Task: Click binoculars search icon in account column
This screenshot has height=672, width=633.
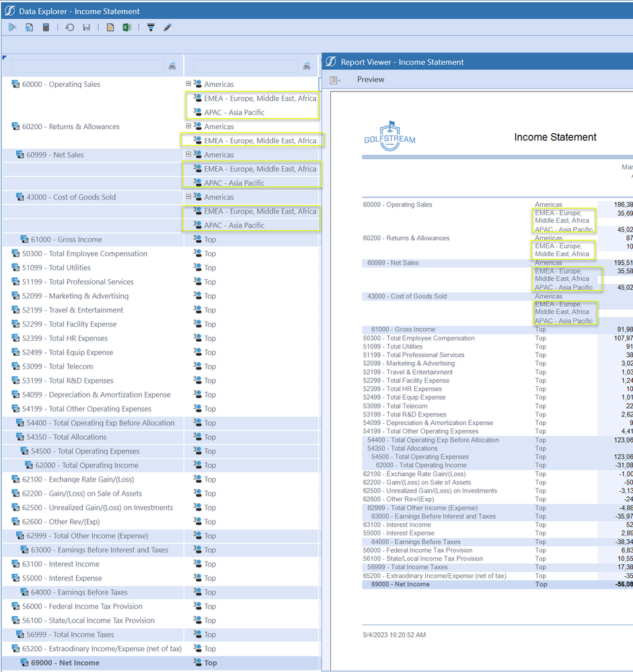Action: tap(172, 66)
